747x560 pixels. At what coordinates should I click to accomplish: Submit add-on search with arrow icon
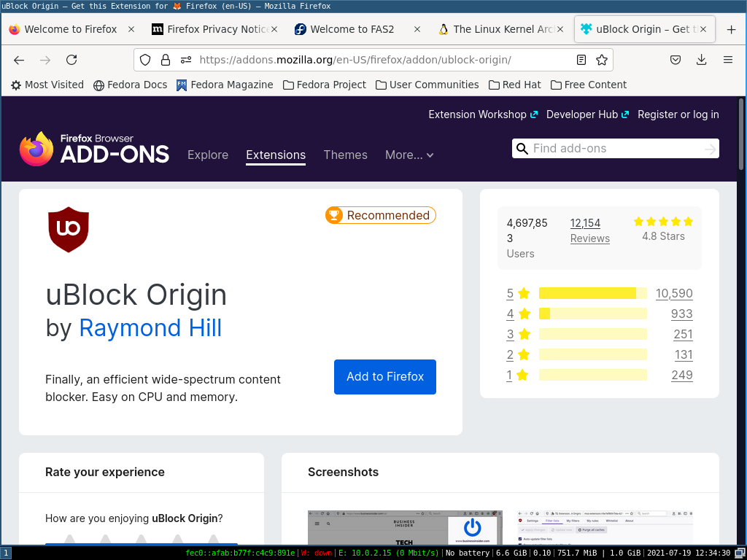pos(710,149)
